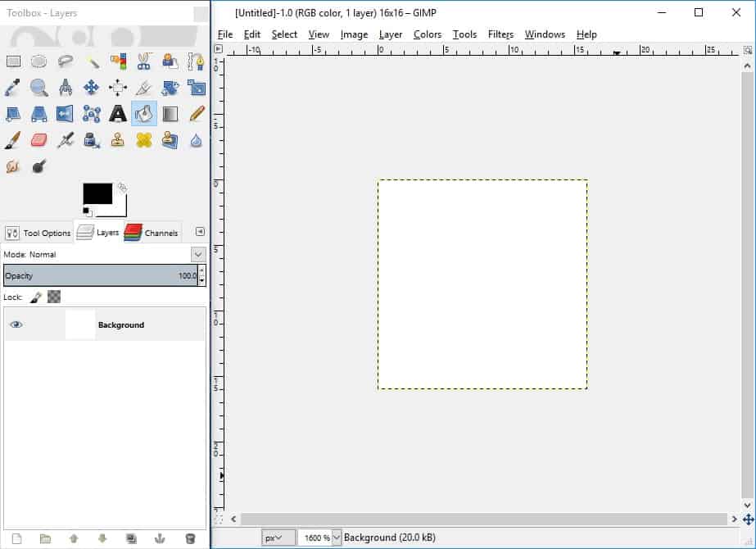Open the Edit menu
This screenshot has height=549, width=756.
pyautogui.click(x=252, y=34)
